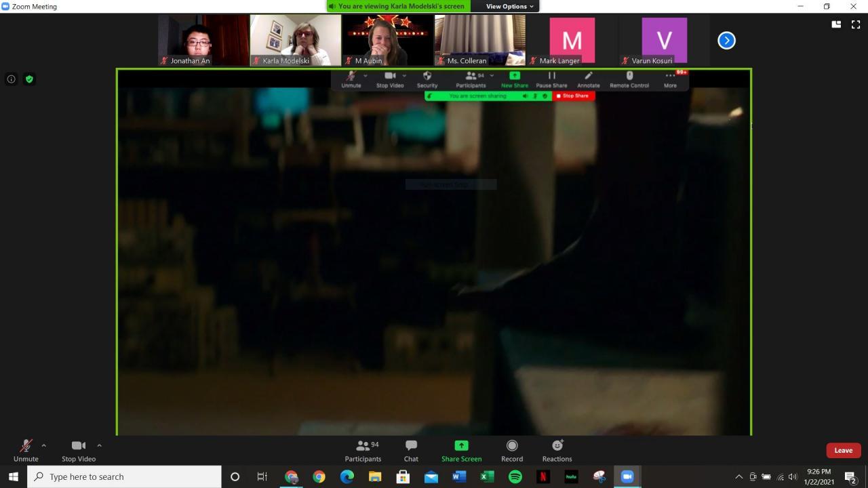Open Microsoft Store from the taskbar
This screenshot has height=488, width=868.
pos(403,476)
